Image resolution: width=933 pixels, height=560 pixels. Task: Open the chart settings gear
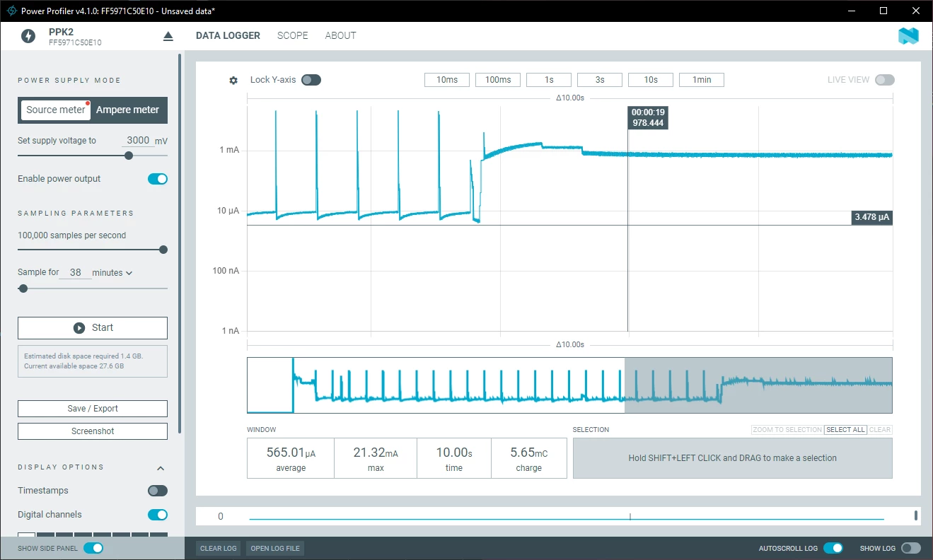tap(233, 80)
